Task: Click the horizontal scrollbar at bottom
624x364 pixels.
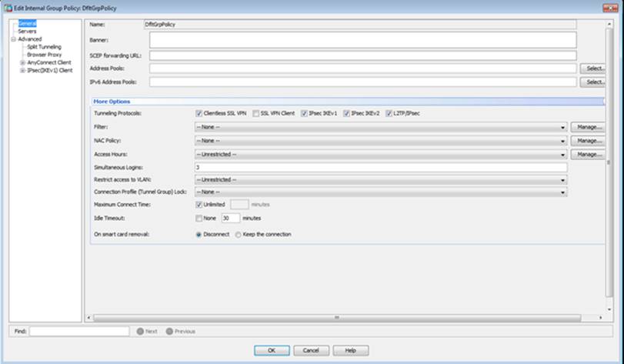Action: point(335,316)
